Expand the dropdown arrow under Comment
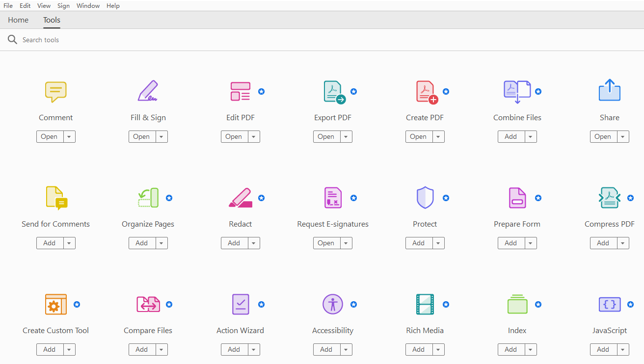The height and width of the screenshot is (364, 644). tap(69, 137)
